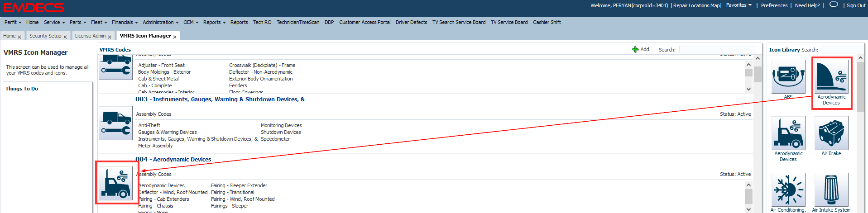Select 'Cab & Sheet Metal' text

pyautogui.click(x=158, y=79)
